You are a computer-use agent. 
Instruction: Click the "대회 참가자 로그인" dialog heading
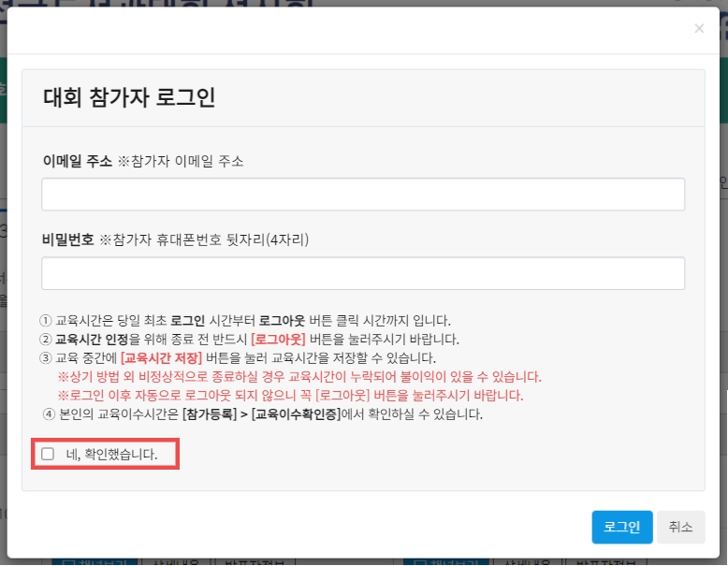coord(129,98)
